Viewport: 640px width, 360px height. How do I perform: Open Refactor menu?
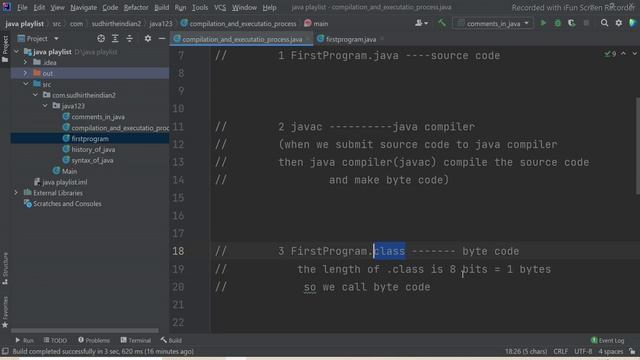pyautogui.click(x=136, y=7)
